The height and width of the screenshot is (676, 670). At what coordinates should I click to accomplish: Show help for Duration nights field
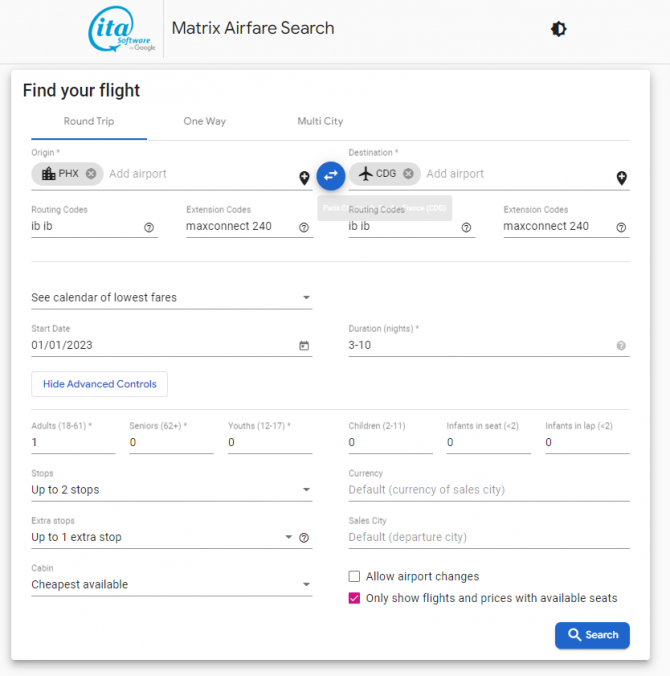[621, 345]
